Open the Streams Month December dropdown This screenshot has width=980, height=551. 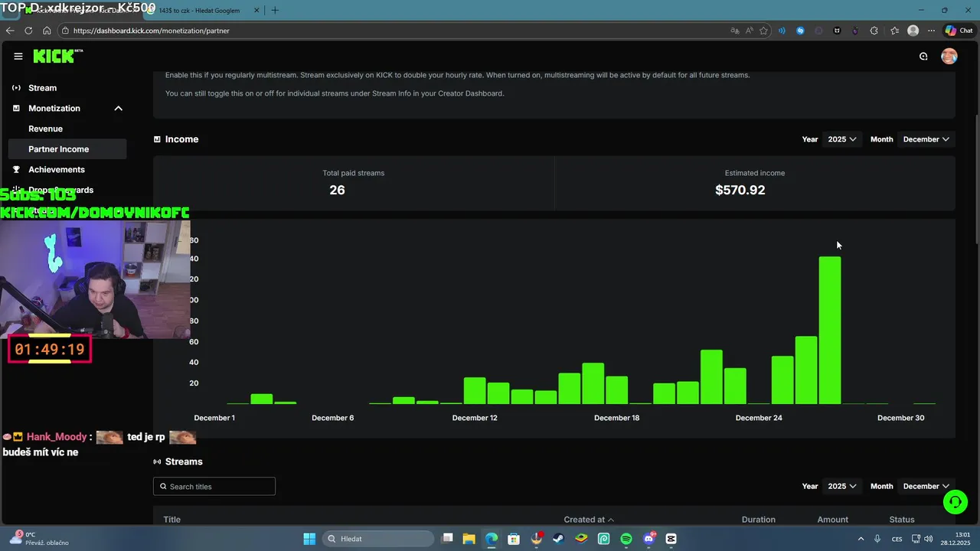point(926,486)
